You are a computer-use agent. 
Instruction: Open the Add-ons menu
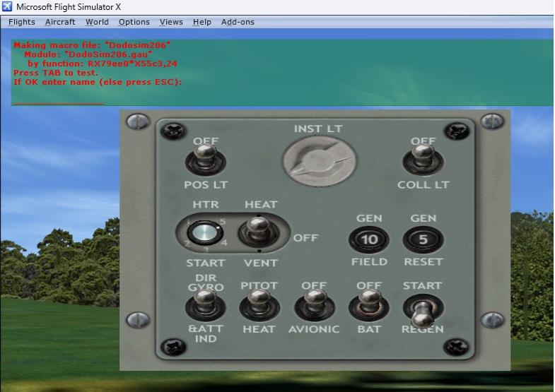(238, 22)
